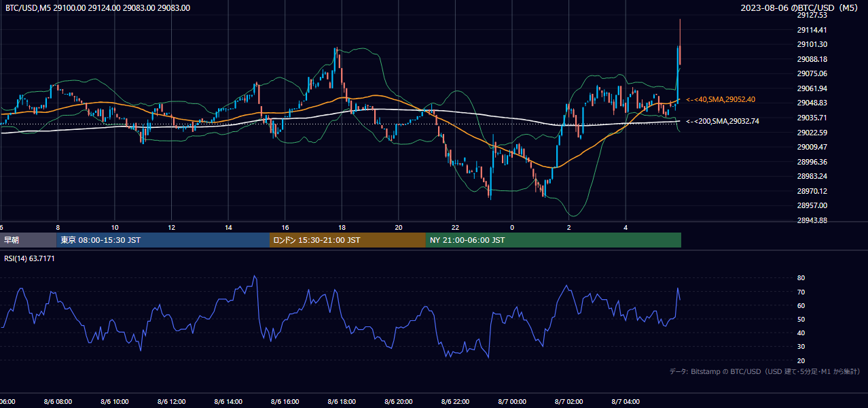Screen dimensions: 868x408
Task: Select the ロンドン 15:30-21:00 JST session bar
Action: tap(348, 240)
